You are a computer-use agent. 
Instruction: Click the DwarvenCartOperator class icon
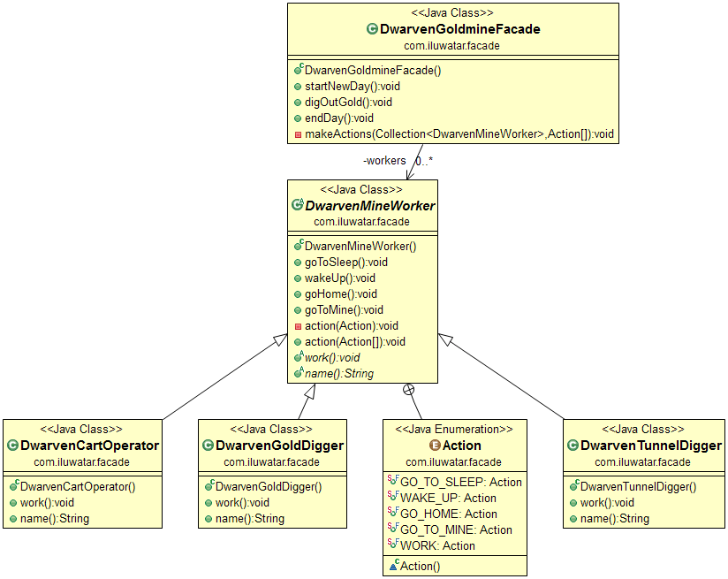click(13, 446)
